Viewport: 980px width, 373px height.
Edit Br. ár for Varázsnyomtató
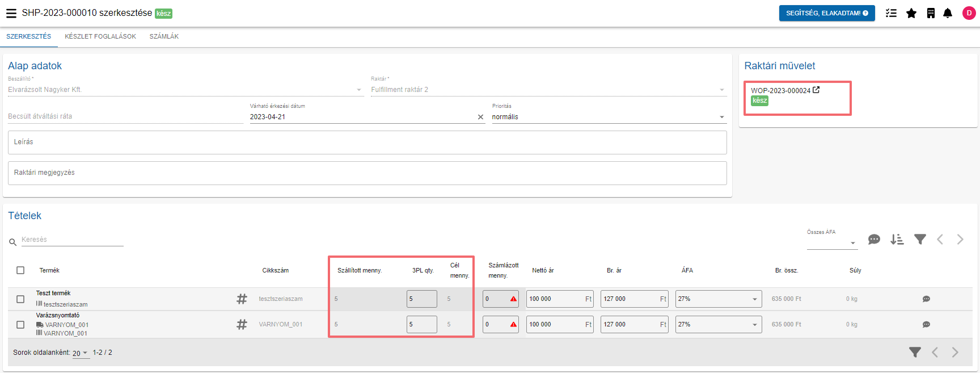(x=634, y=325)
